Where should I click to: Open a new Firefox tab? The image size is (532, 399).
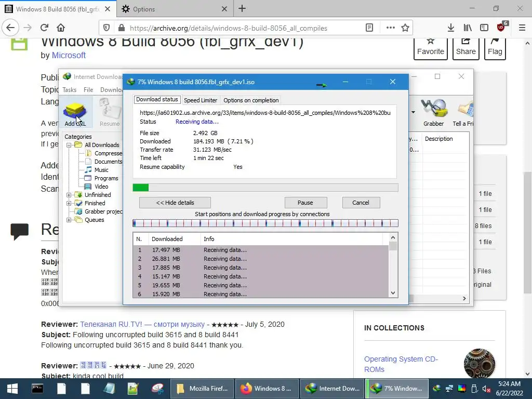coord(242,9)
